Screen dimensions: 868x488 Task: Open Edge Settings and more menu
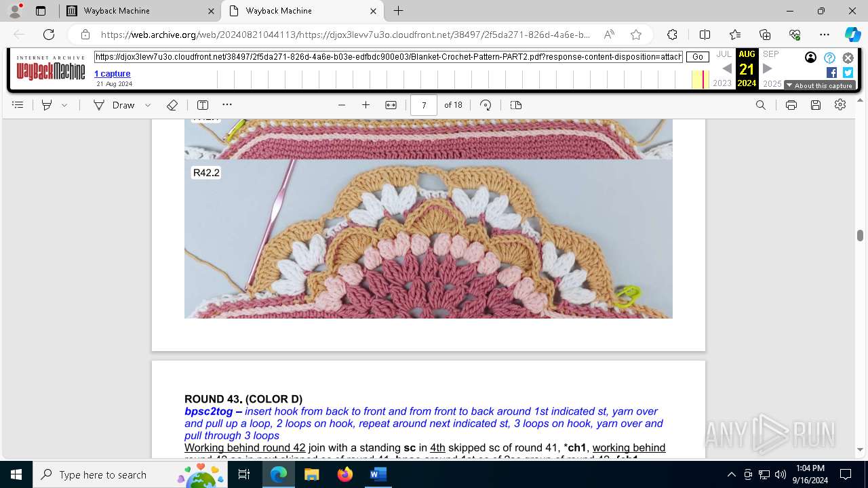coord(825,35)
